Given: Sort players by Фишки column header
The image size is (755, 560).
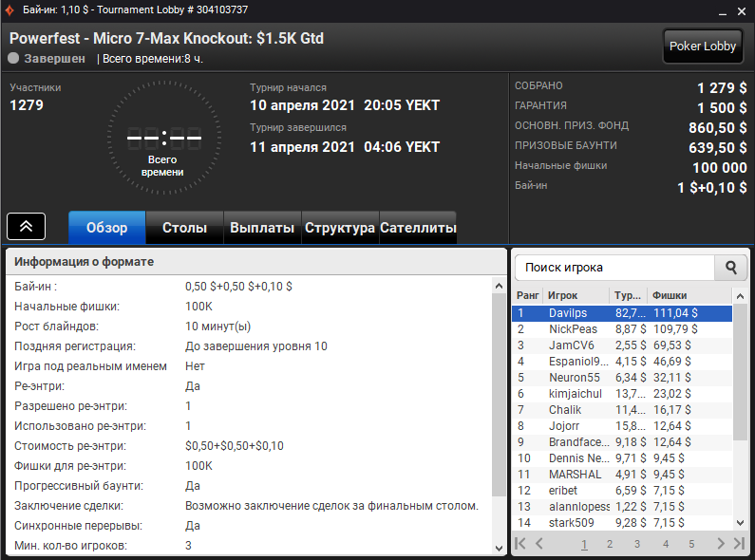Looking at the screenshot, I should click(689, 295).
